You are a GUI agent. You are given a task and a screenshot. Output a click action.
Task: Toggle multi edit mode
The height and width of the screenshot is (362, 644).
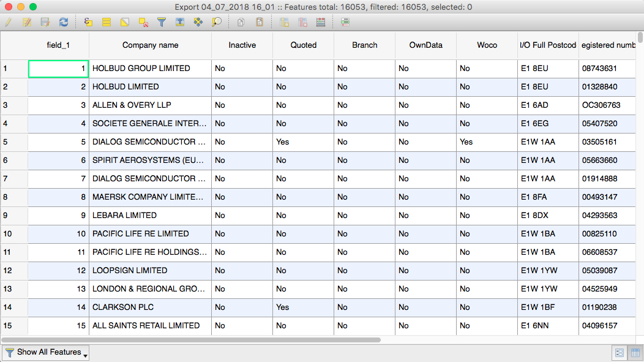tap(27, 22)
